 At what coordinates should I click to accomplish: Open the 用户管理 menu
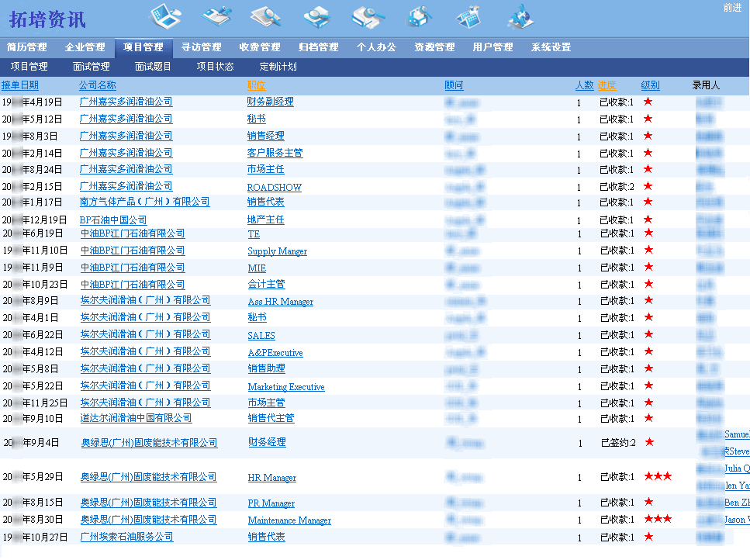(x=493, y=47)
